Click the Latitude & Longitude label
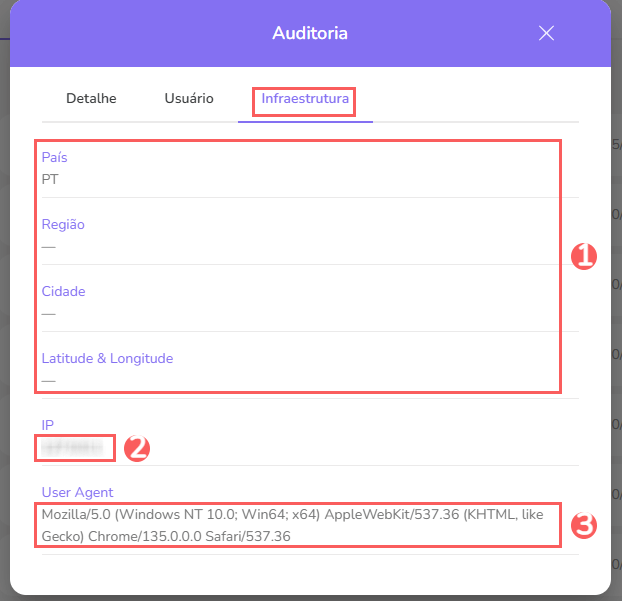This screenshot has height=601, width=622. 108,358
